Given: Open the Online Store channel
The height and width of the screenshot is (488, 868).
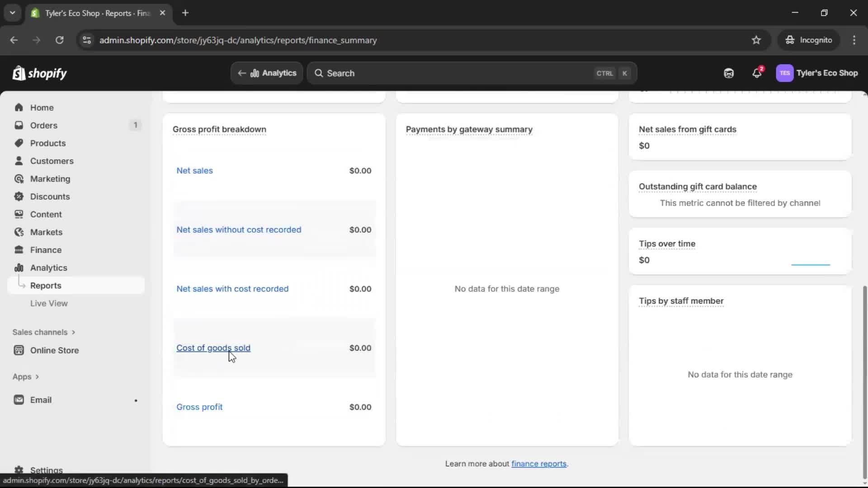Looking at the screenshot, I should 54,350.
